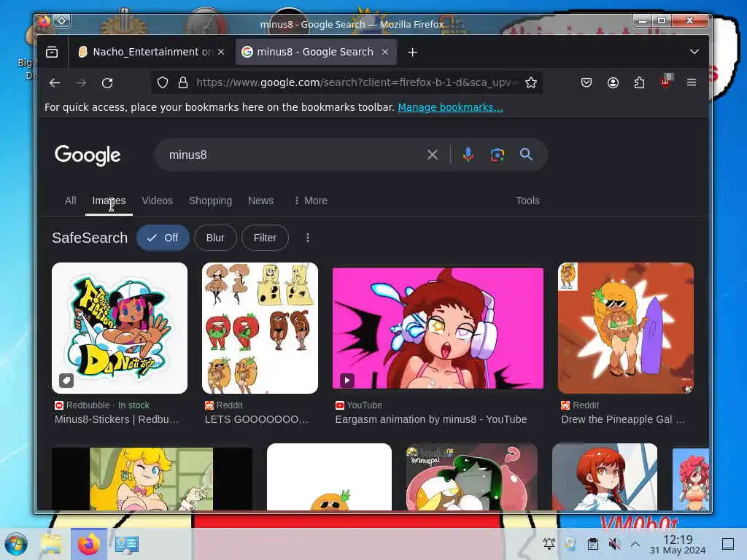Switch to the News results tab
The height and width of the screenshot is (560, 747).
[x=260, y=201]
